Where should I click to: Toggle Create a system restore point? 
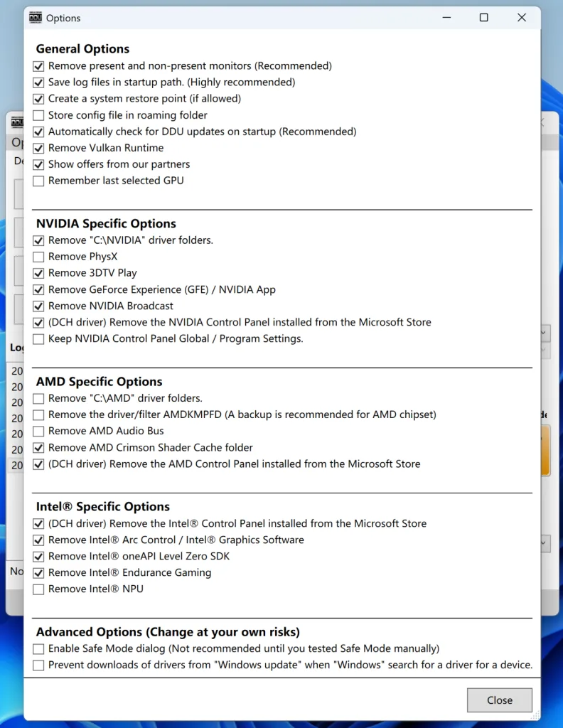(38, 99)
